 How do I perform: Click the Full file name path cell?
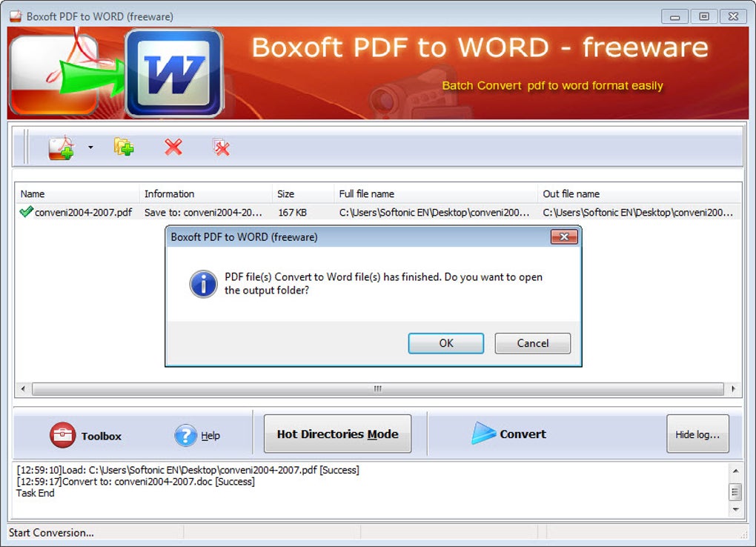tap(434, 212)
